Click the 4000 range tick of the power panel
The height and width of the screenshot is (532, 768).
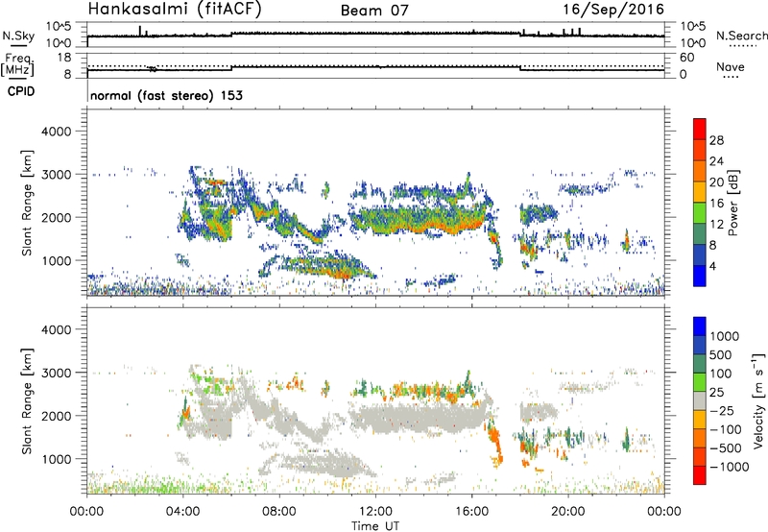(x=57, y=132)
